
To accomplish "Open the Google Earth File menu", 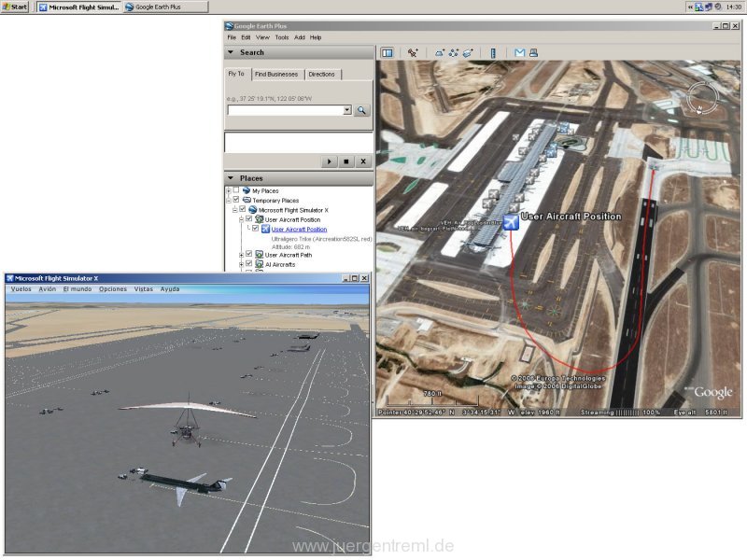I will [x=232, y=37].
